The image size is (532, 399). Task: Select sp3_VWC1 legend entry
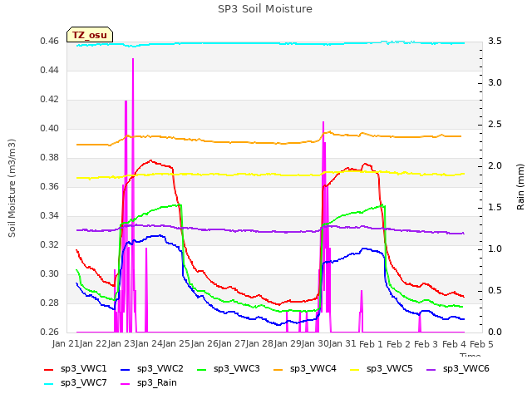coord(76,369)
